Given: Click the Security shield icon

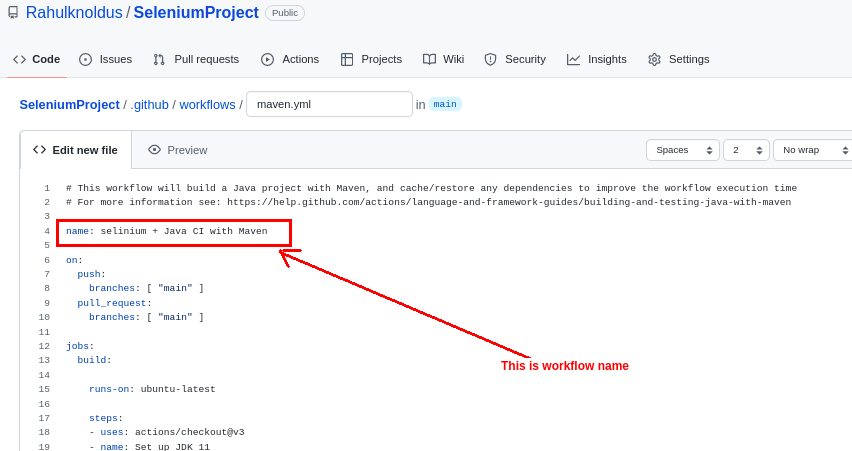Looking at the screenshot, I should pyautogui.click(x=490, y=59).
